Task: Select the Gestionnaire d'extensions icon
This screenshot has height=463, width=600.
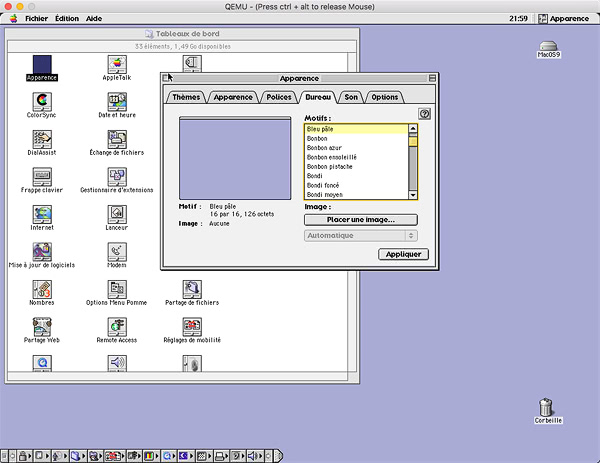Action: (x=117, y=180)
